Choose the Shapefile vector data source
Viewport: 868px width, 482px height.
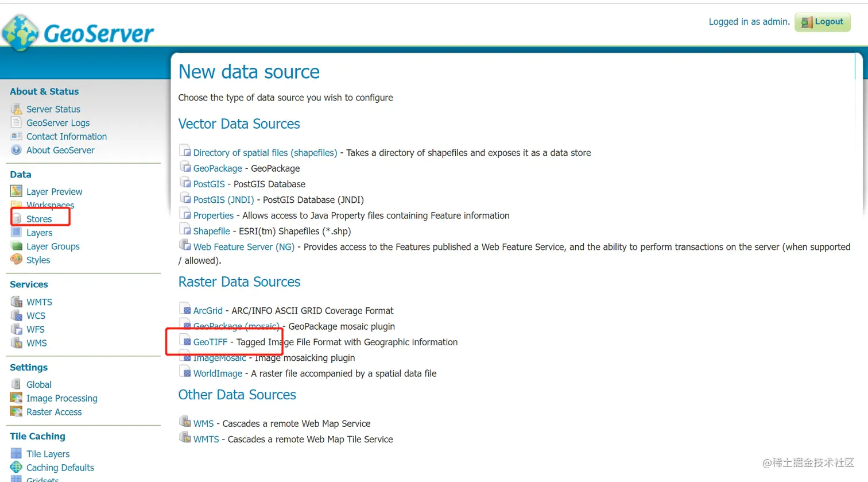coord(211,231)
